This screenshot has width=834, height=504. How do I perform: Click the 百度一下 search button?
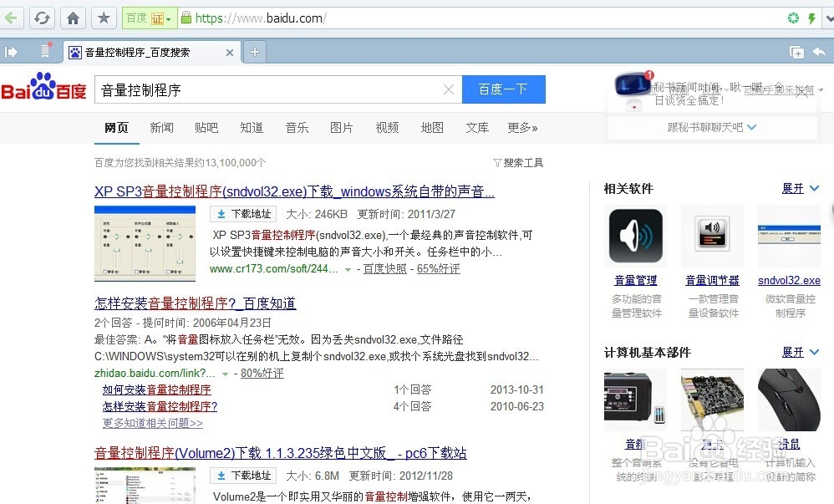tap(504, 89)
